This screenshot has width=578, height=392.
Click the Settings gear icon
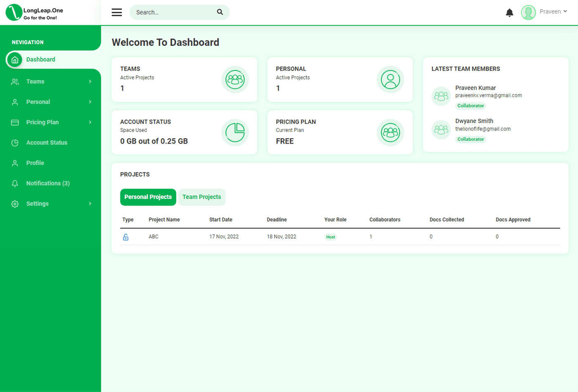click(x=15, y=204)
